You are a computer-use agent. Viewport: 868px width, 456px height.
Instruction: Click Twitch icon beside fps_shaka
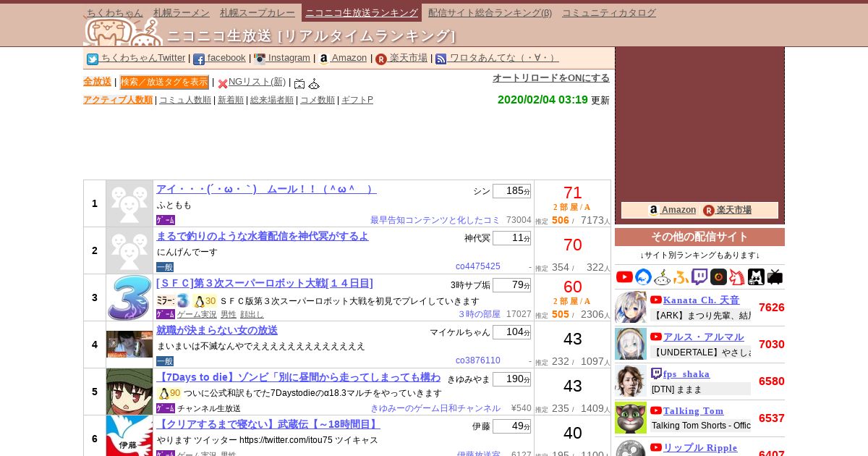point(656,373)
